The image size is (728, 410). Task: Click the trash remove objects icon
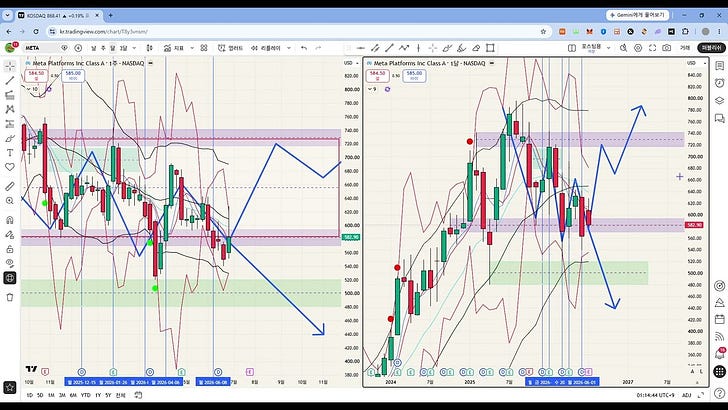pos(10,297)
